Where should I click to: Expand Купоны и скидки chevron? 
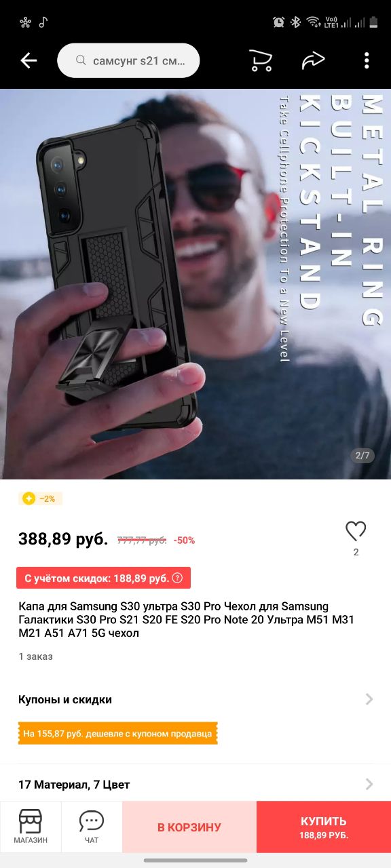coord(369,699)
